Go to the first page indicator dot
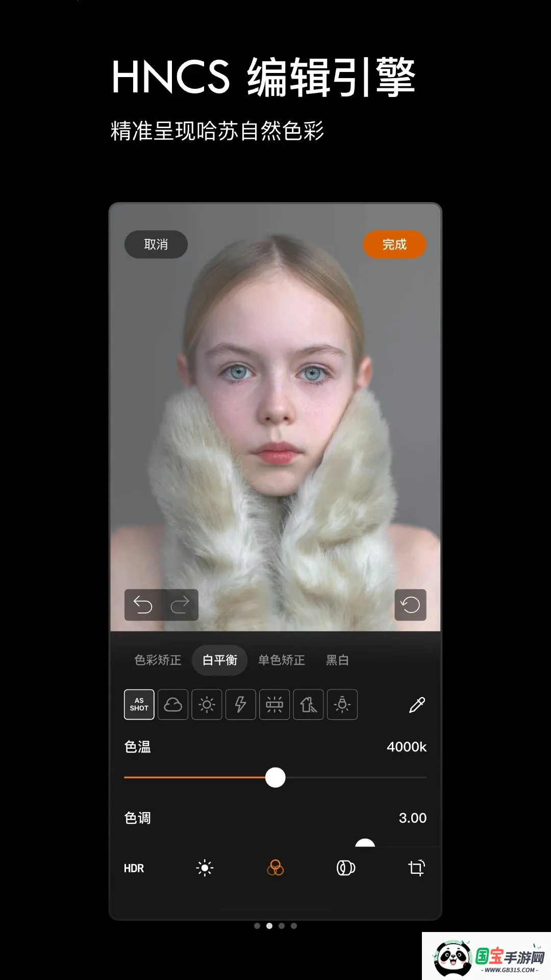The image size is (551, 980). tap(257, 926)
